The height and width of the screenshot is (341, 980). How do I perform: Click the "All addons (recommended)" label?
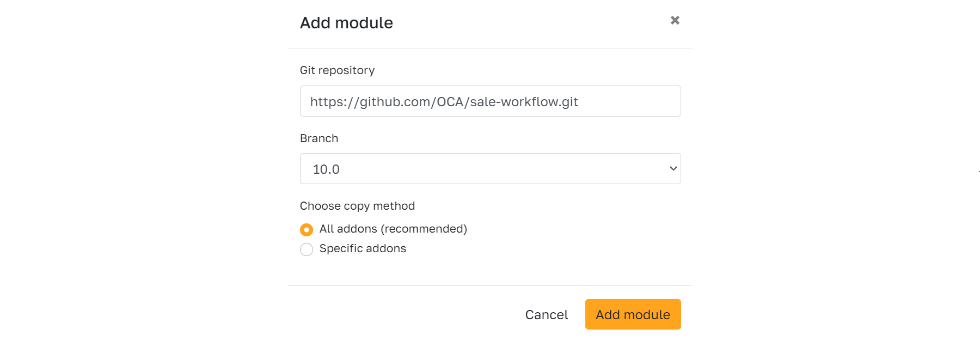[x=393, y=229]
